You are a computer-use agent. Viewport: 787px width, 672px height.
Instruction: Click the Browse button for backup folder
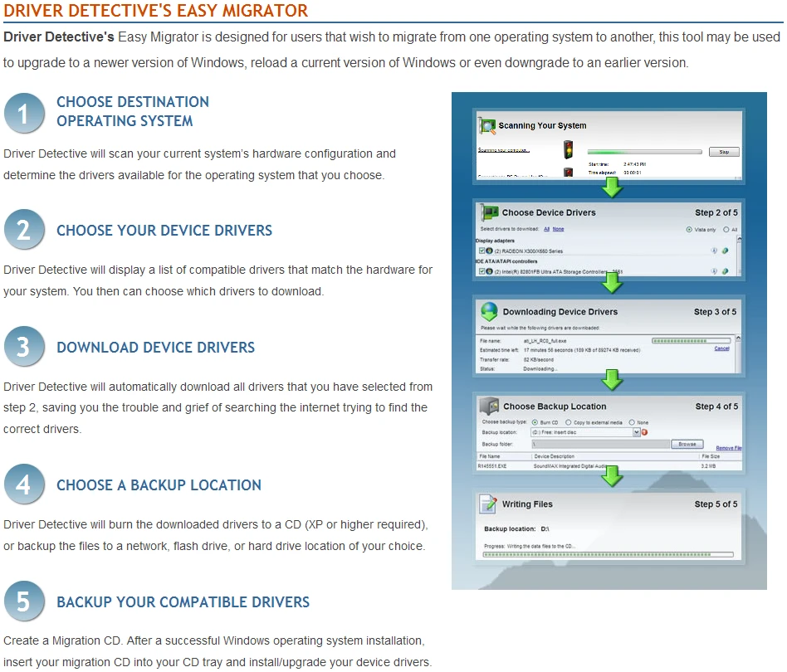coord(687,445)
